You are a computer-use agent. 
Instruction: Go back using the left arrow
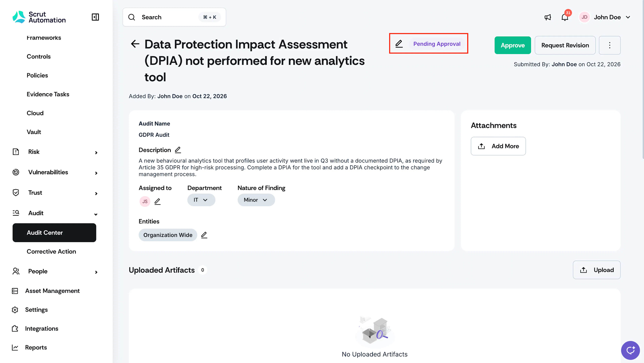click(135, 44)
